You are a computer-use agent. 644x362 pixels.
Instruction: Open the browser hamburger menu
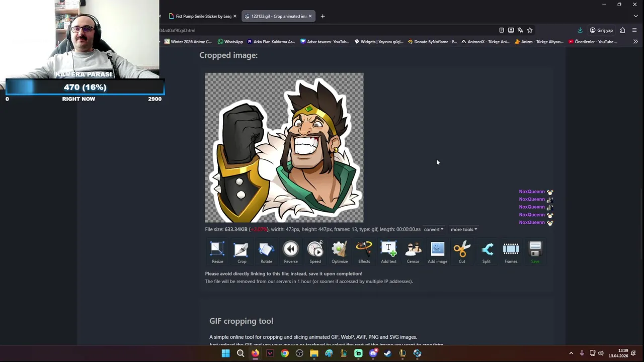(x=634, y=30)
